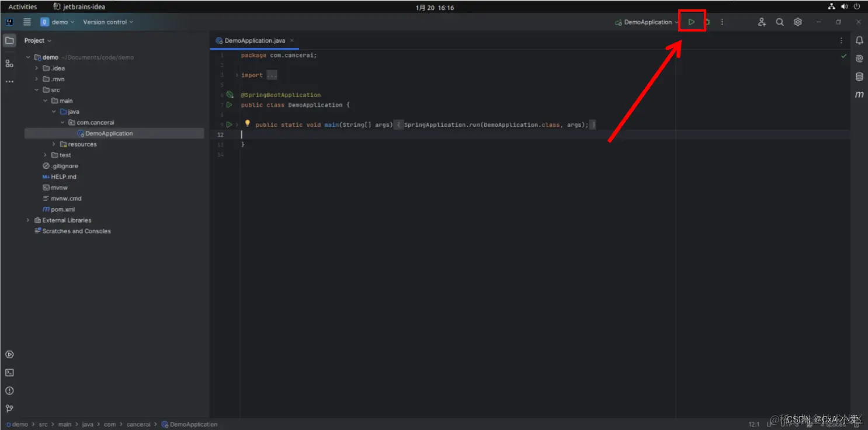Image resolution: width=868 pixels, height=430 pixels.
Task: Collapse the src folder
Action: click(x=36, y=90)
